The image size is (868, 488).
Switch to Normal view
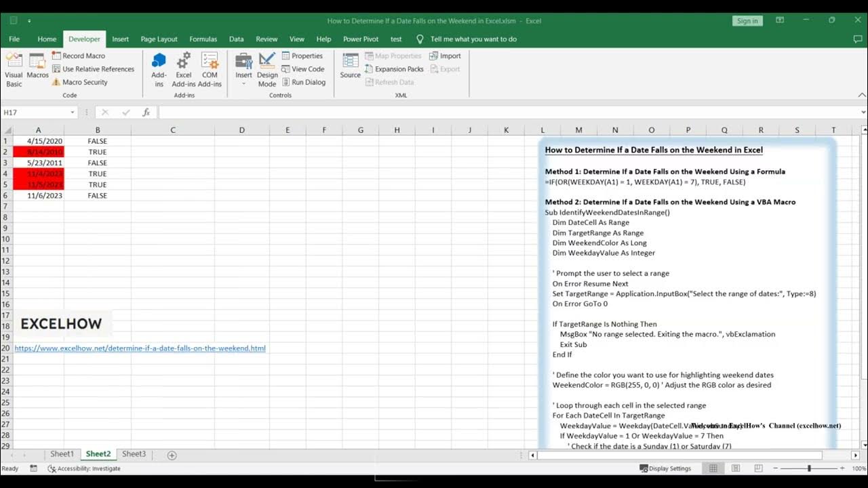[713, 468]
